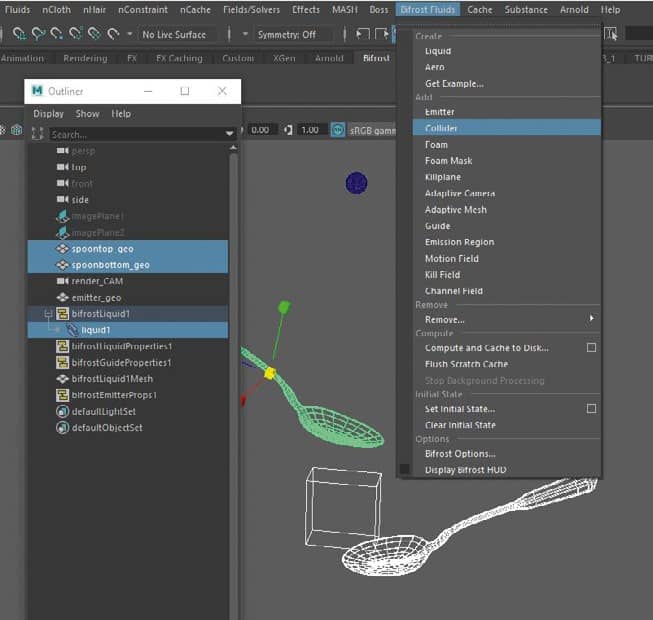653x620 pixels.
Task: Click the liquid1 shape icon
Action: click(x=72, y=330)
